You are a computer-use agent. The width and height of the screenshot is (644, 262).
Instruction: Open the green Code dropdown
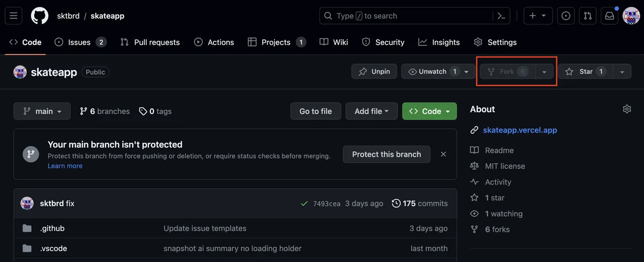pos(429,111)
